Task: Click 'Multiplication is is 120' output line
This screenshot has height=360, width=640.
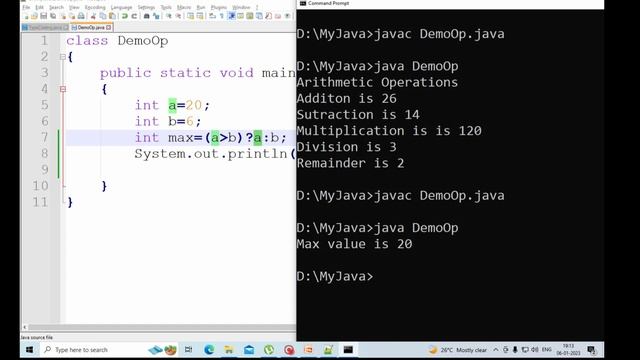Action: click(389, 131)
